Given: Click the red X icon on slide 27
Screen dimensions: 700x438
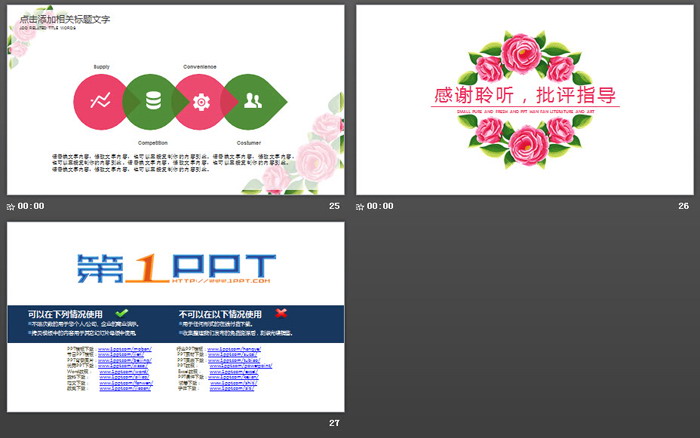Looking at the screenshot, I should pyautogui.click(x=282, y=313).
